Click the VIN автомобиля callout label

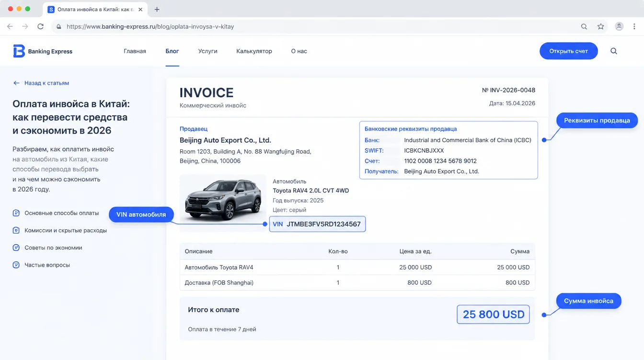[x=141, y=214]
